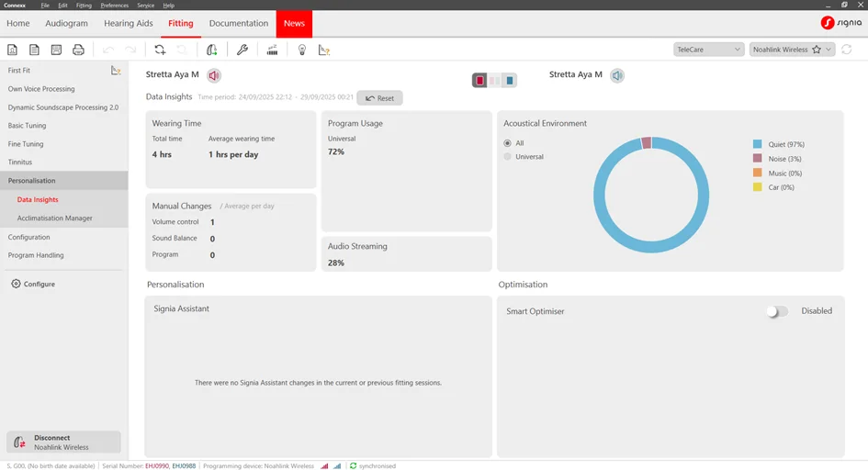Click the blue signal strength icon in status bar
Screen dimensions: 868x470
point(336,466)
